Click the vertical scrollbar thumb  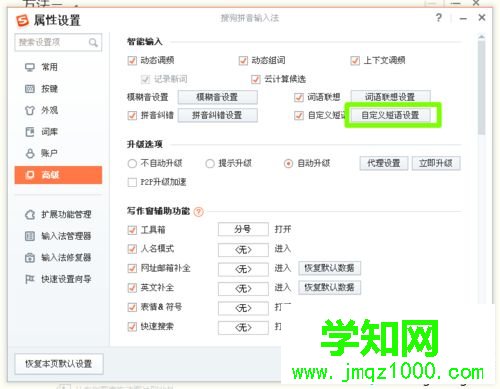[x=481, y=88]
